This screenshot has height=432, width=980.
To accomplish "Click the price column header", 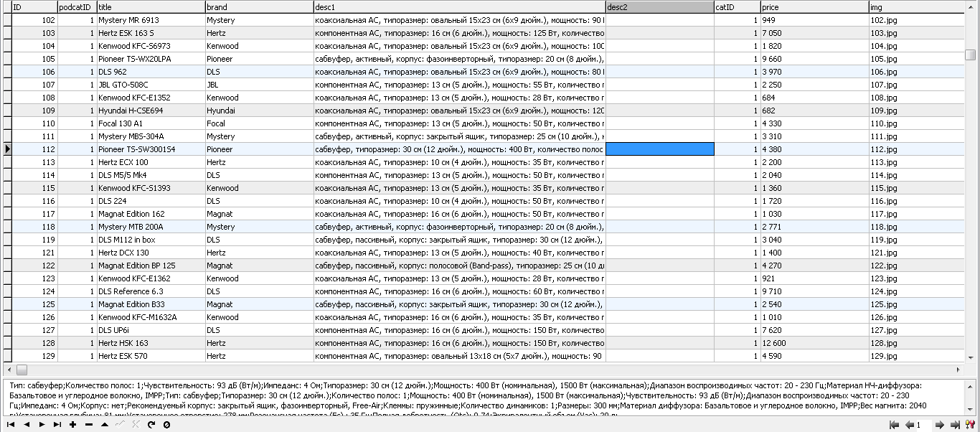I will 814,6.
